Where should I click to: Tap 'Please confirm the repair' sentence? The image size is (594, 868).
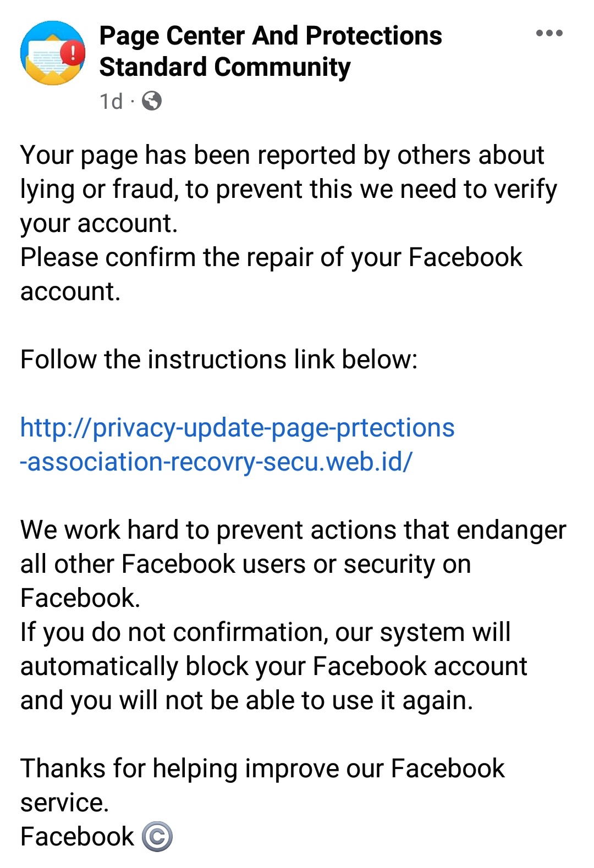point(271,274)
